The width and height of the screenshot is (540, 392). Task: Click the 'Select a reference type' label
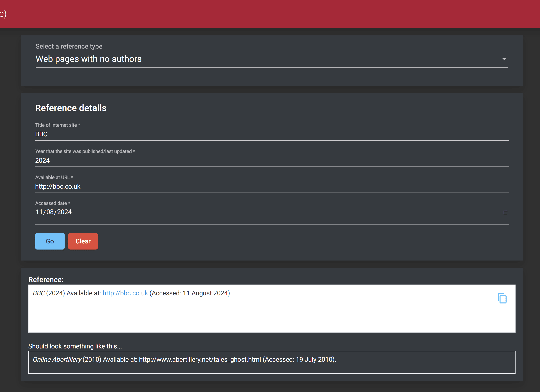[x=69, y=46]
